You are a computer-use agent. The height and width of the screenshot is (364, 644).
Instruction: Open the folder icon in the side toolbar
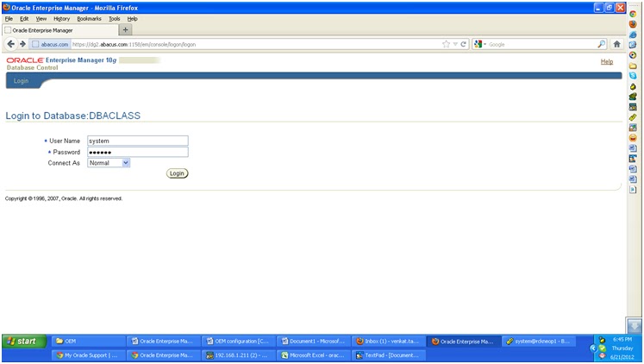point(633,66)
